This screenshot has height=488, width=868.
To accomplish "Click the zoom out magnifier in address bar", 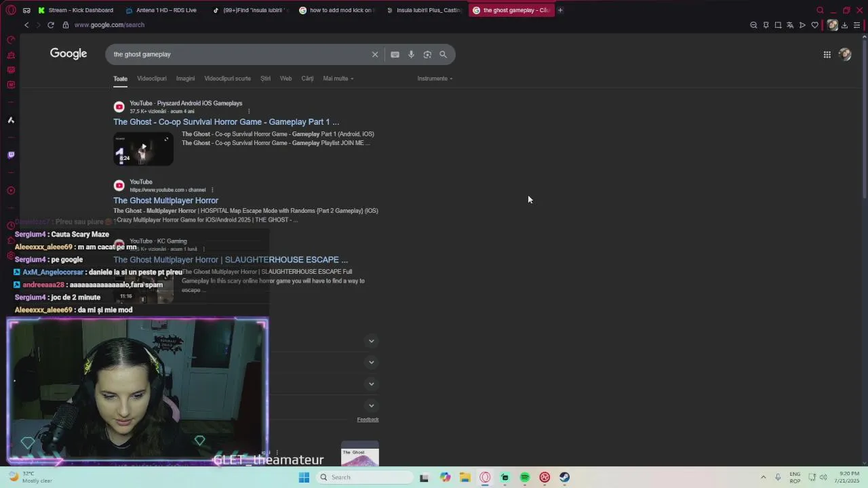I will tap(753, 25).
